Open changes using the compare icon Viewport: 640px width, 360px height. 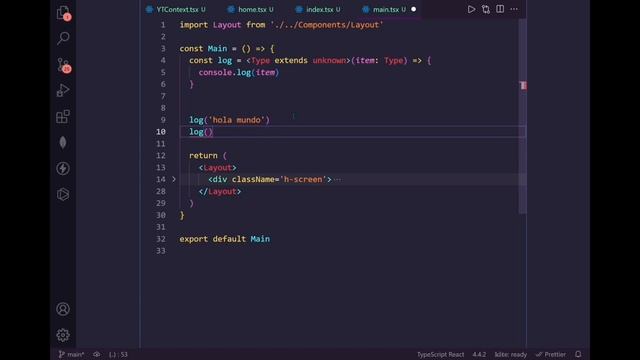486,9
